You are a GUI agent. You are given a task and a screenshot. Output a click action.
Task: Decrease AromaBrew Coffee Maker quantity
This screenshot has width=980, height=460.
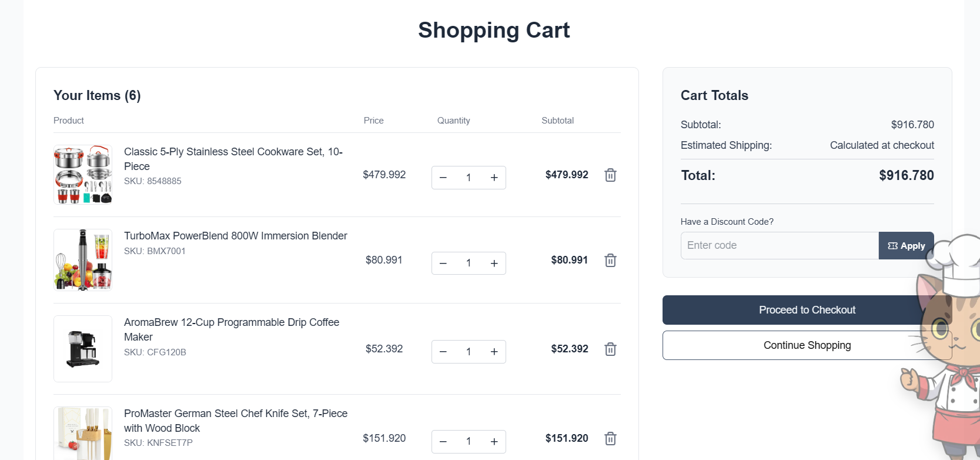coord(443,352)
